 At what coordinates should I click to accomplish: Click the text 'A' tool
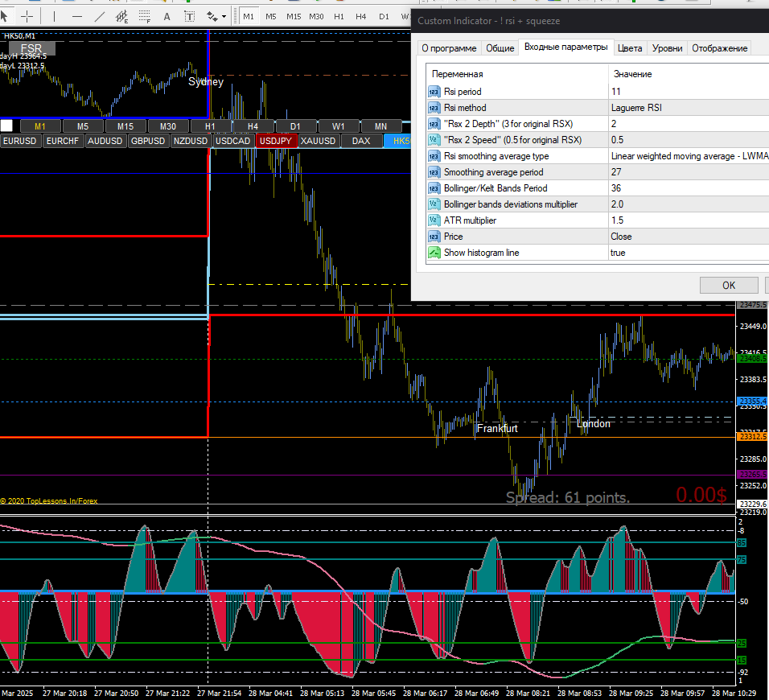[x=167, y=16]
